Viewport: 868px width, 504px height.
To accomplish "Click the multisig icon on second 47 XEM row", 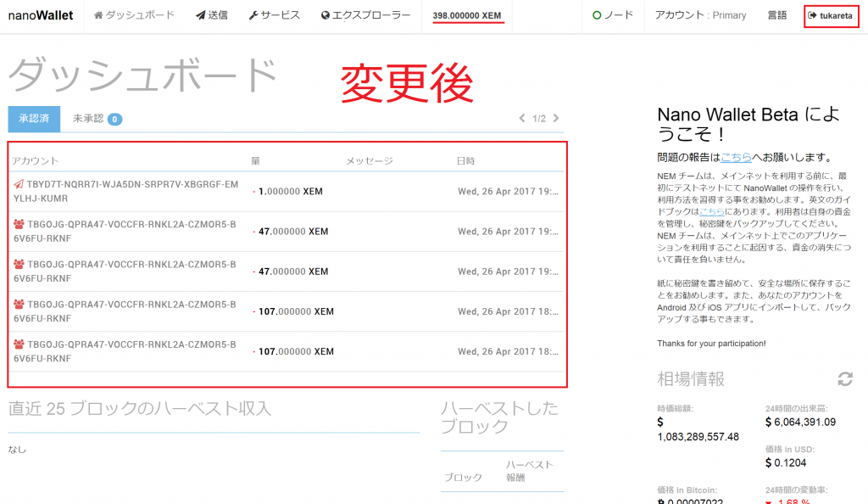I will tap(19, 264).
